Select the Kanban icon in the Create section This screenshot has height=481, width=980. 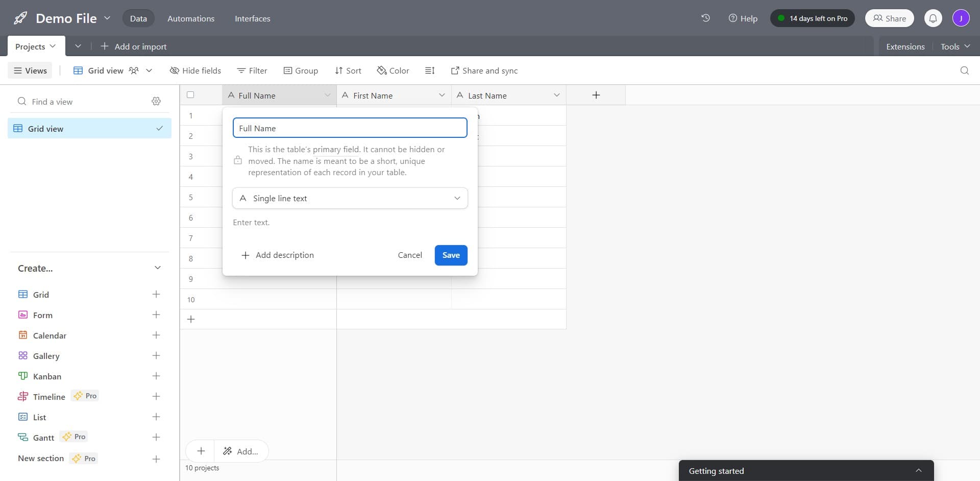pos(23,376)
